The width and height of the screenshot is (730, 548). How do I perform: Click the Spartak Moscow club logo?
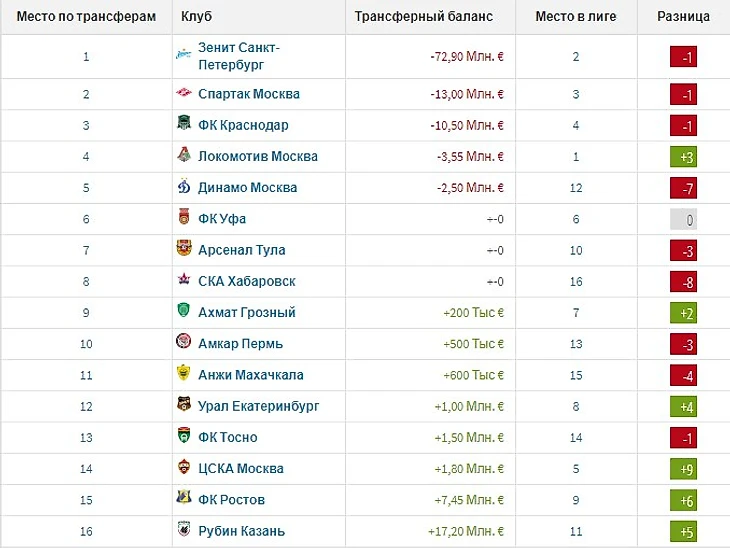point(184,94)
